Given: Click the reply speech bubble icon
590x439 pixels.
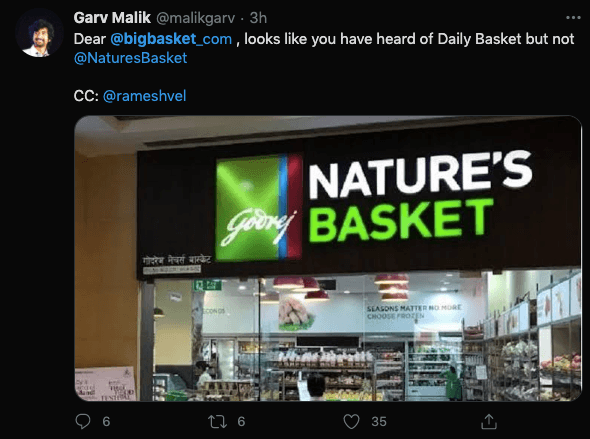Looking at the screenshot, I should (83, 421).
